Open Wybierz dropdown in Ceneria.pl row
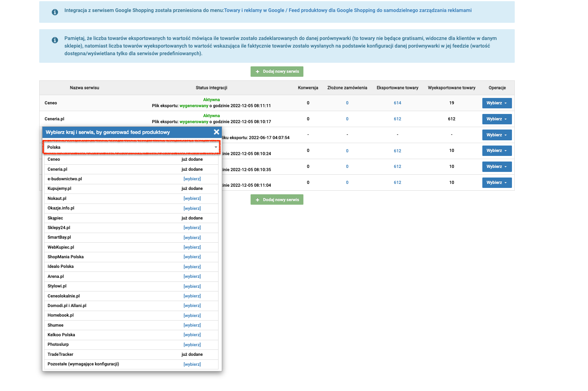Screen dimensions: 588x391 pyautogui.click(x=497, y=119)
